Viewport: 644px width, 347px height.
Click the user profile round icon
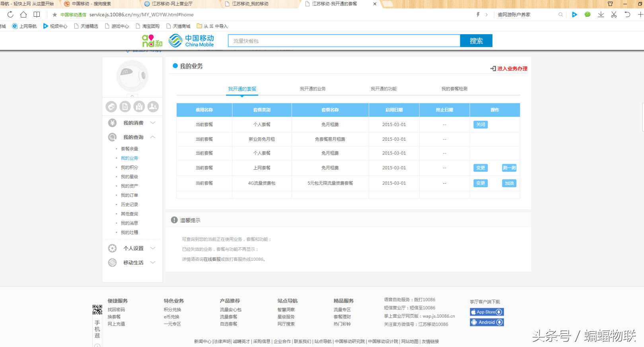(153, 107)
